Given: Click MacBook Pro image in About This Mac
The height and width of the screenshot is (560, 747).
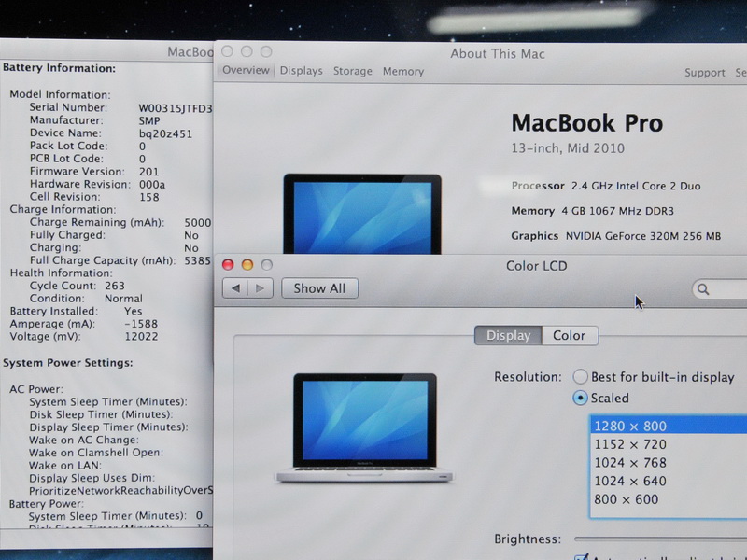Looking at the screenshot, I should click(362, 214).
